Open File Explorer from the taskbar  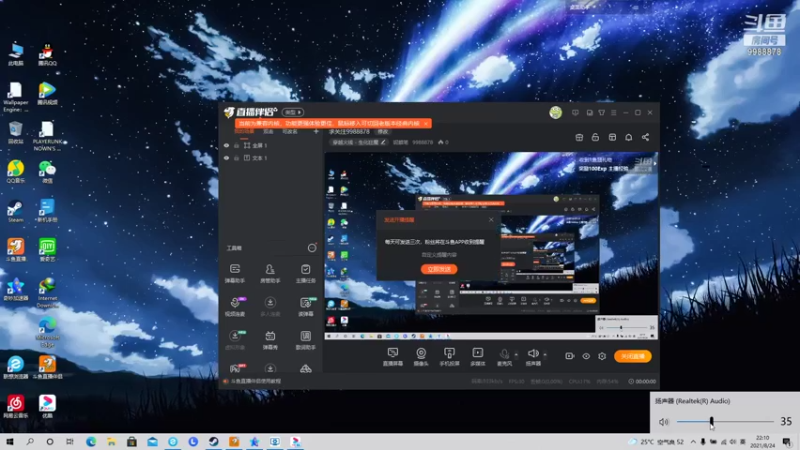click(x=111, y=442)
